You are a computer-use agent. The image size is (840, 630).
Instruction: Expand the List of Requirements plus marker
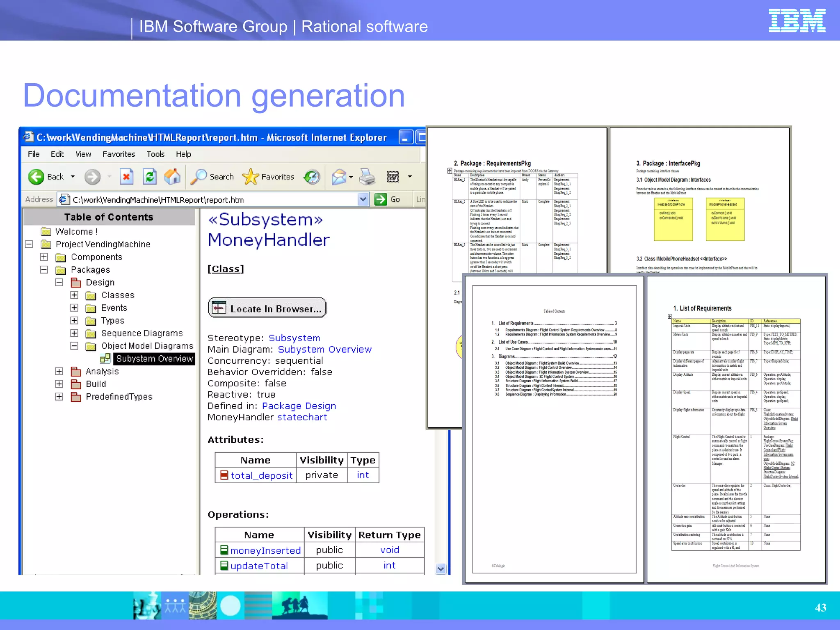tap(669, 316)
